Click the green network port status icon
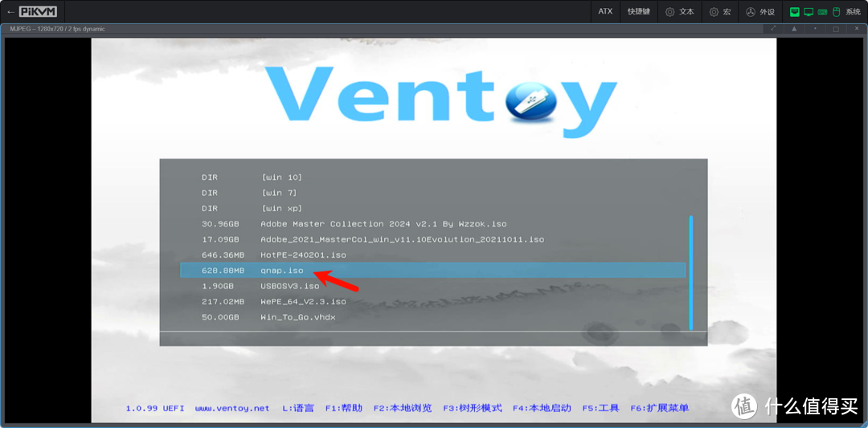Viewport: 868px width, 428px height. click(x=794, y=11)
